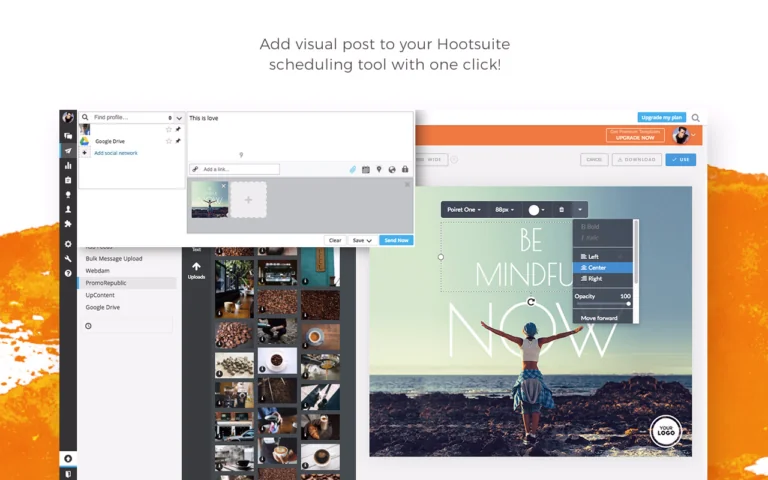Click the attach media paperclip icon

click(x=353, y=169)
